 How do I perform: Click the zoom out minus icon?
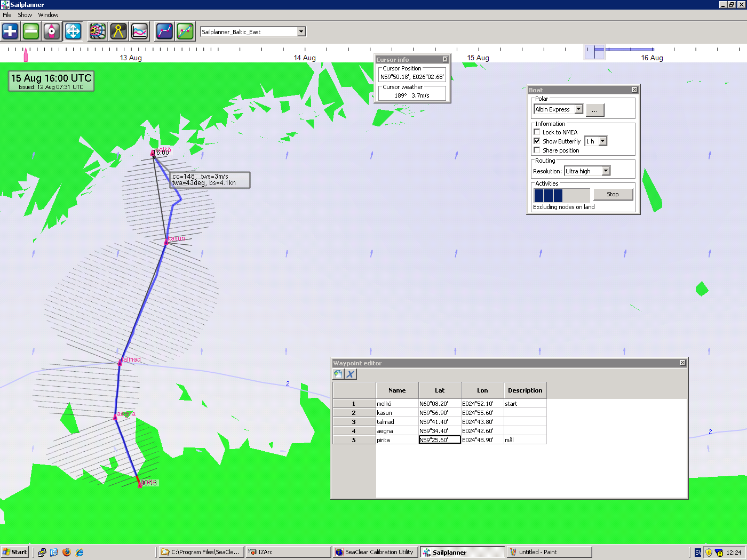point(31,31)
